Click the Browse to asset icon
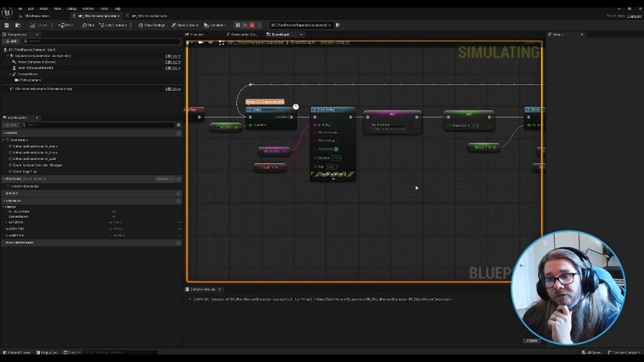 18,25
